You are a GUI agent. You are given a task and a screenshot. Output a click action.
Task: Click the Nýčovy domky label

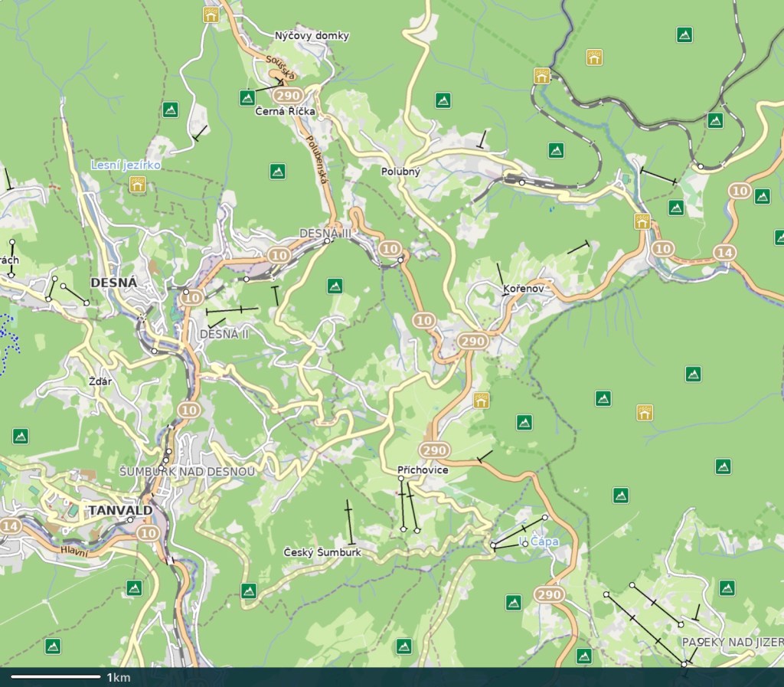tap(312, 36)
